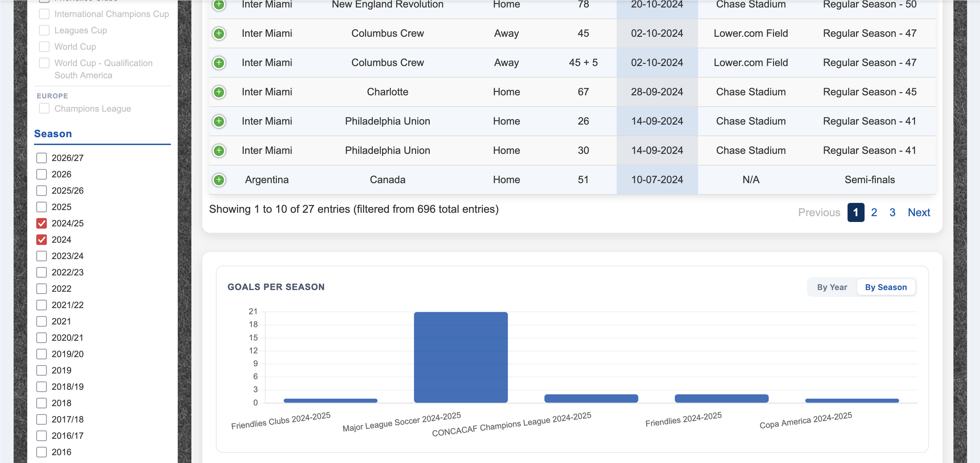The image size is (980, 463).
Task: Click the Friendlies Clubs 2024-2025 bar
Action: tap(330, 400)
